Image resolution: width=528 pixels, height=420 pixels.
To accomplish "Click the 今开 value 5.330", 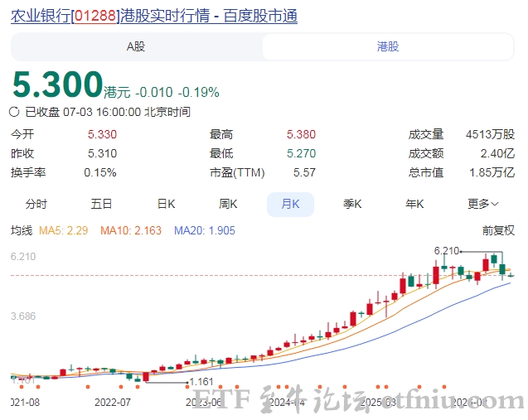I will pos(102,134).
